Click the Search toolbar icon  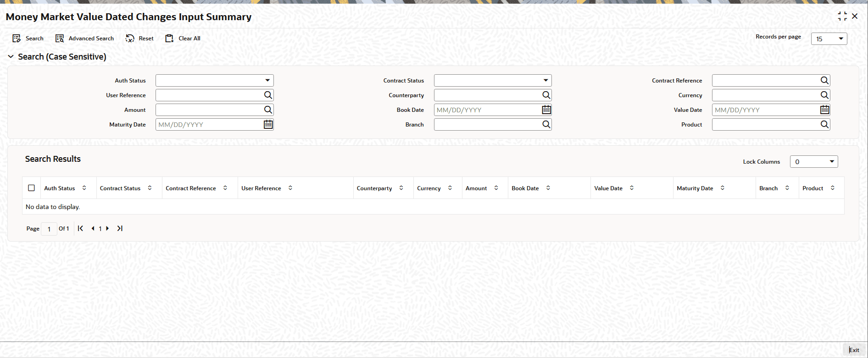17,39
